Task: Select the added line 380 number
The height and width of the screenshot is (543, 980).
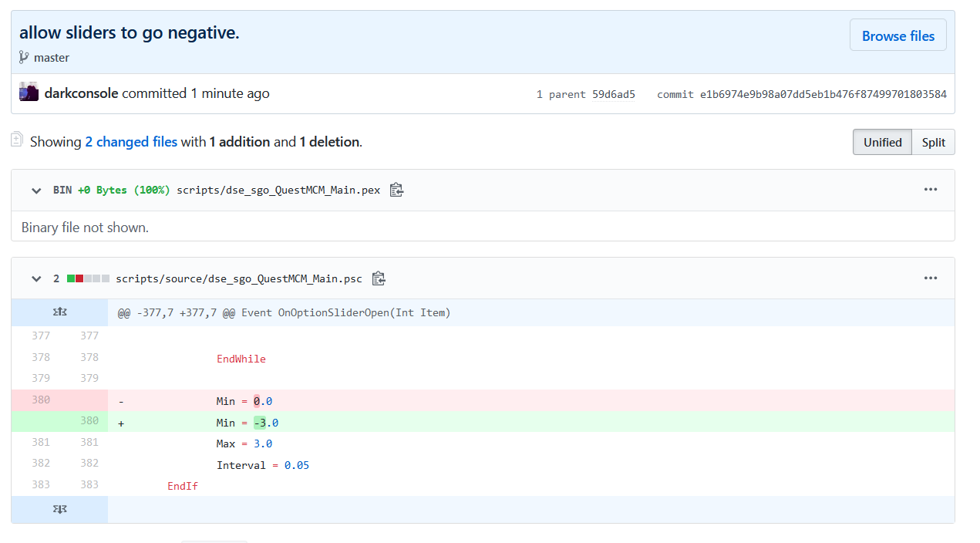Action: point(89,421)
